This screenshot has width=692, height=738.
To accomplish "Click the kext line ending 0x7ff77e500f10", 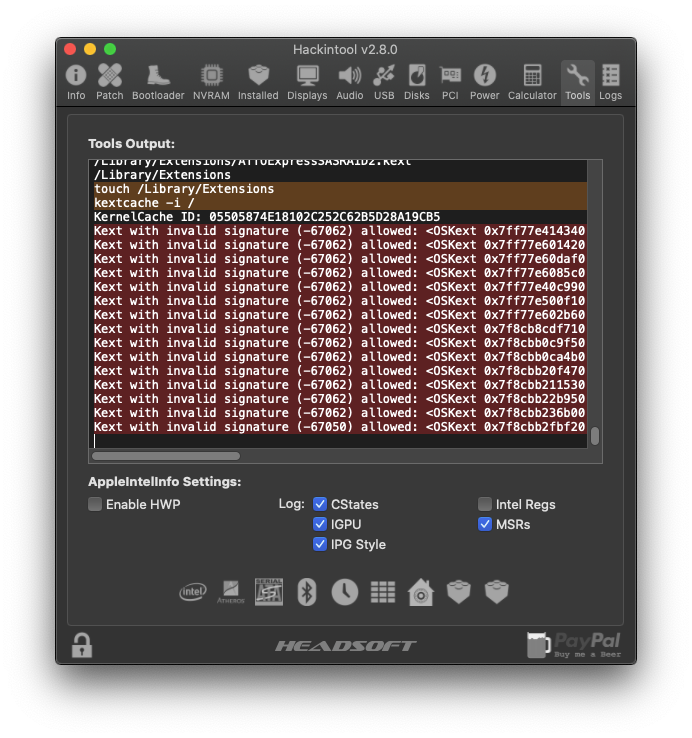I will (340, 301).
